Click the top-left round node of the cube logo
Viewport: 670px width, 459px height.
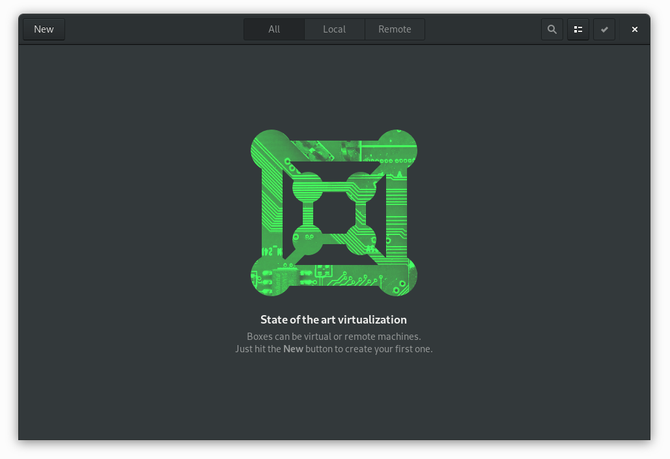coord(271,150)
